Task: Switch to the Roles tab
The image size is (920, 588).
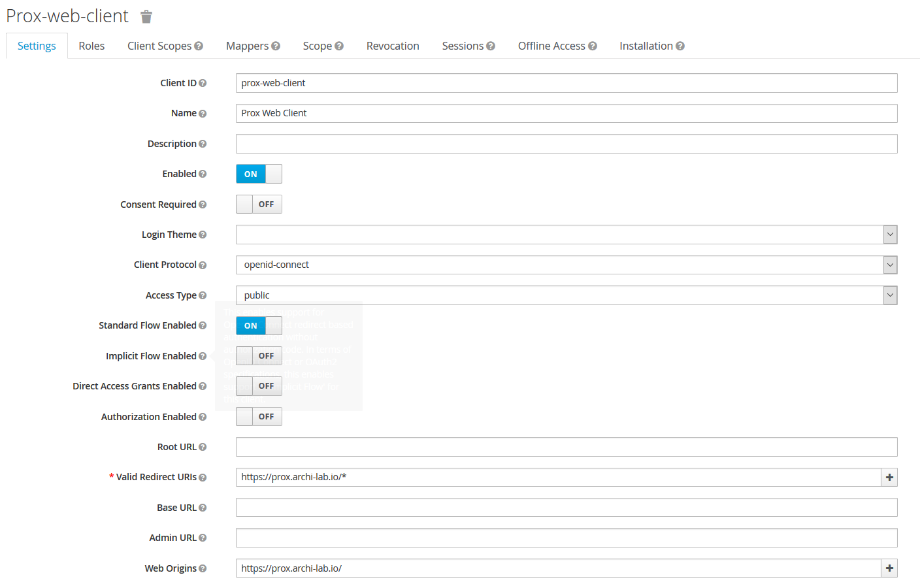Action: click(x=91, y=46)
